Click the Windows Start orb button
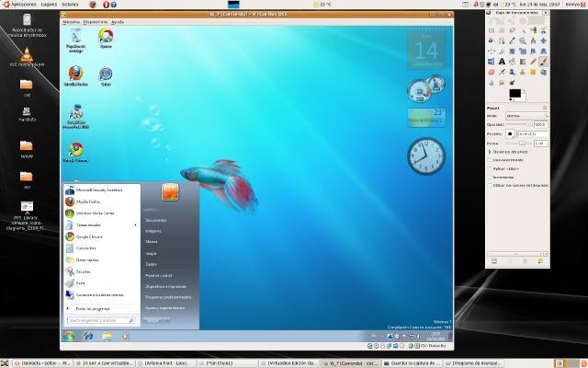The height and width of the screenshot is (368, 588). pos(68,337)
